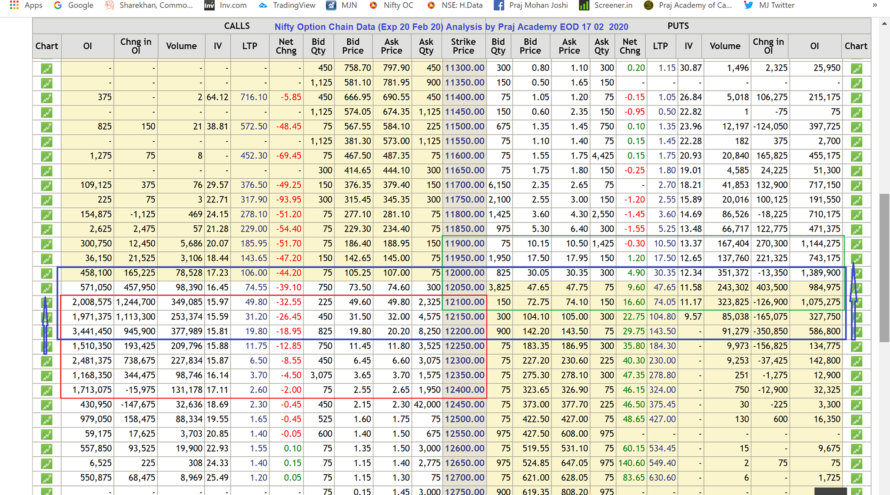Click the calls IV column header

pos(217,46)
